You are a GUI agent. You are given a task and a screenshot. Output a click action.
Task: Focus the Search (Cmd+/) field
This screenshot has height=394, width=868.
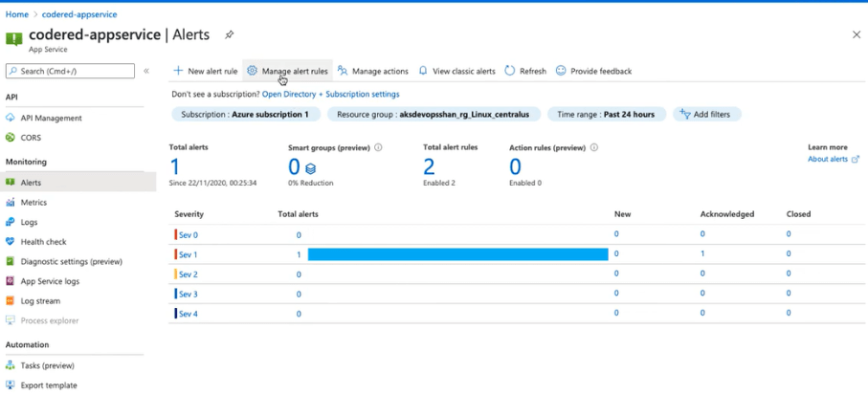(x=70, y=71)
